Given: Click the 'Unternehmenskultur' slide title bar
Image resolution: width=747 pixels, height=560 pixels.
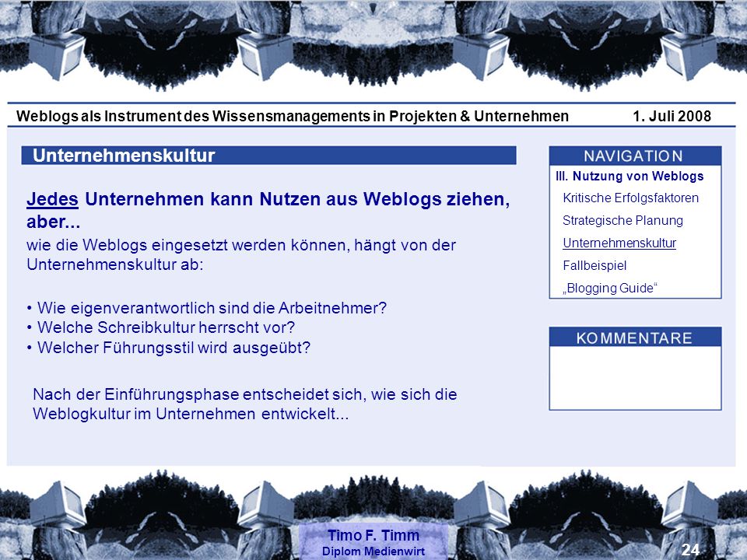Looking at the screenshot, I should tap(268, 156).
